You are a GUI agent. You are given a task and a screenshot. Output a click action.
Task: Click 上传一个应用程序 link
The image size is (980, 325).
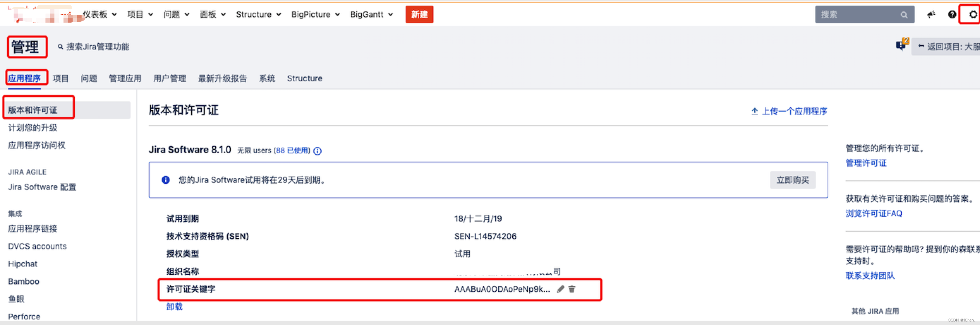click(x=794, y=111)
